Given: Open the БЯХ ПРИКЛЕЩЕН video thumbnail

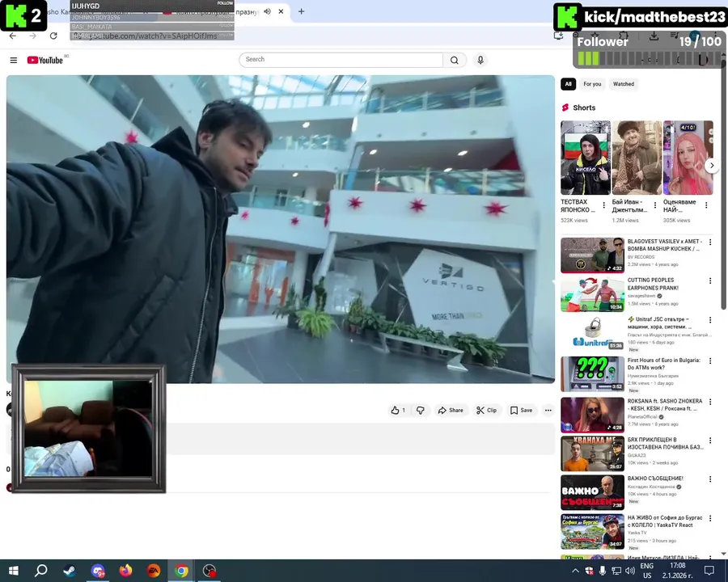Looking at the screenshot, I should point(592,453).
